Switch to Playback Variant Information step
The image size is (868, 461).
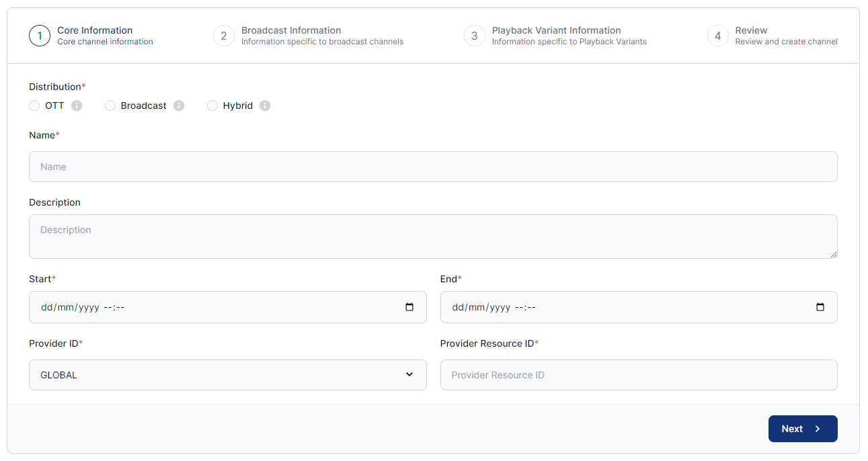pyautogui.click(x=556, y=30)
